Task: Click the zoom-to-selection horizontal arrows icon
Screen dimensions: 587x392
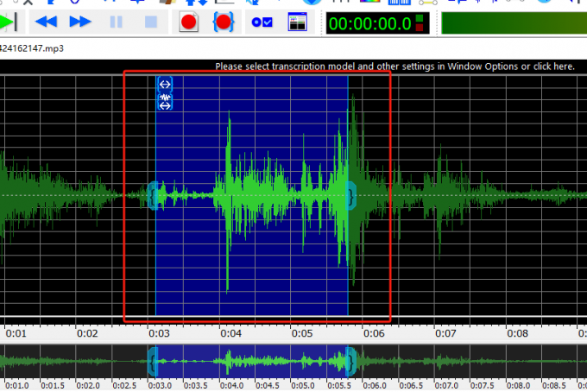Action: click(x=165, y=84)
